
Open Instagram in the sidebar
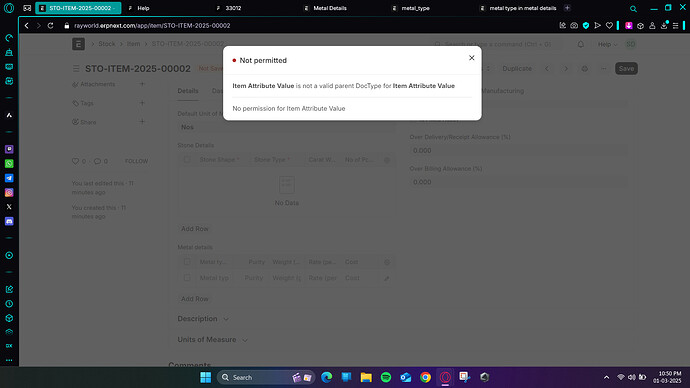9,193
